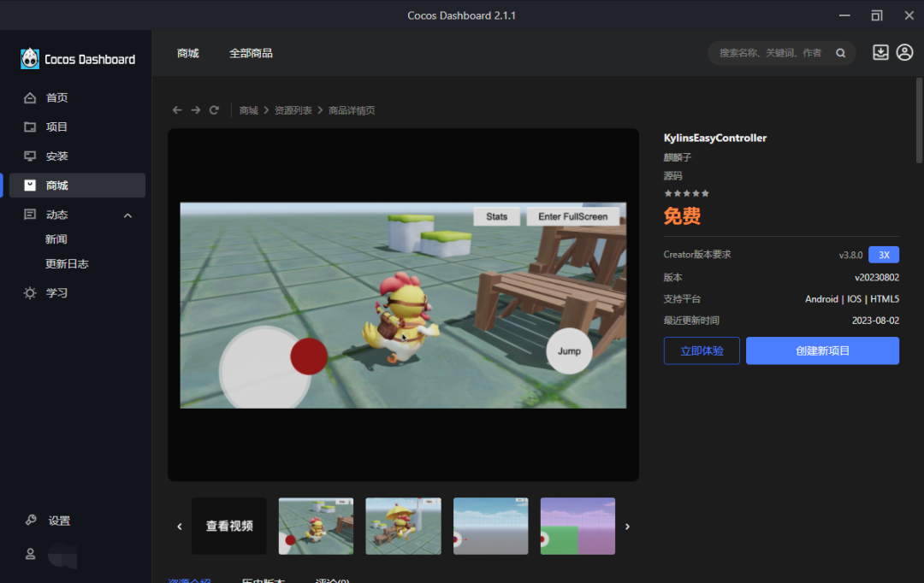
Task: Select the purple and green thumbnail
Action: tap(577, 526)
